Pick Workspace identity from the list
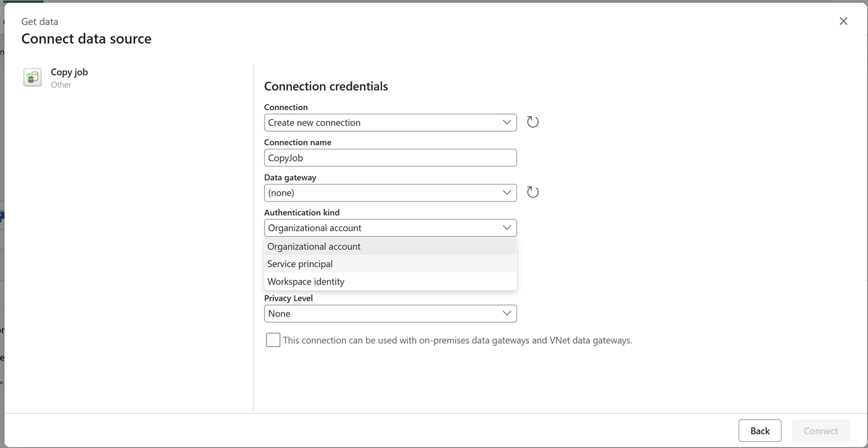The height and width of the screenshot is (448, 868). tap(306, 282)
